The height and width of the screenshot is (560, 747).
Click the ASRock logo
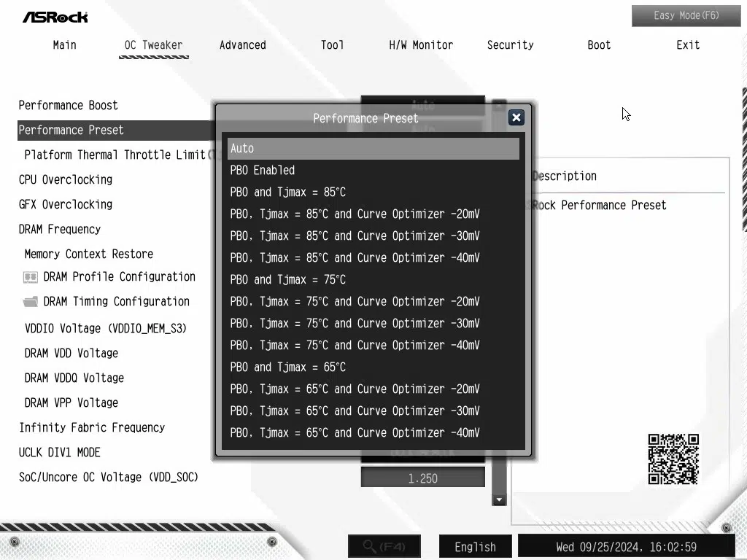(55, 16)
